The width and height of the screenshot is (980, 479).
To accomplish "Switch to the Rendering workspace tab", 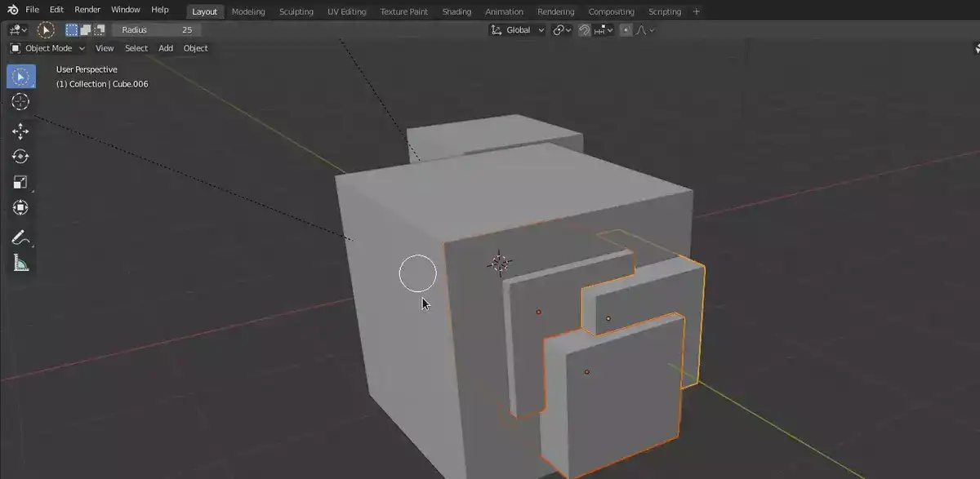I will tap(556, 11).
